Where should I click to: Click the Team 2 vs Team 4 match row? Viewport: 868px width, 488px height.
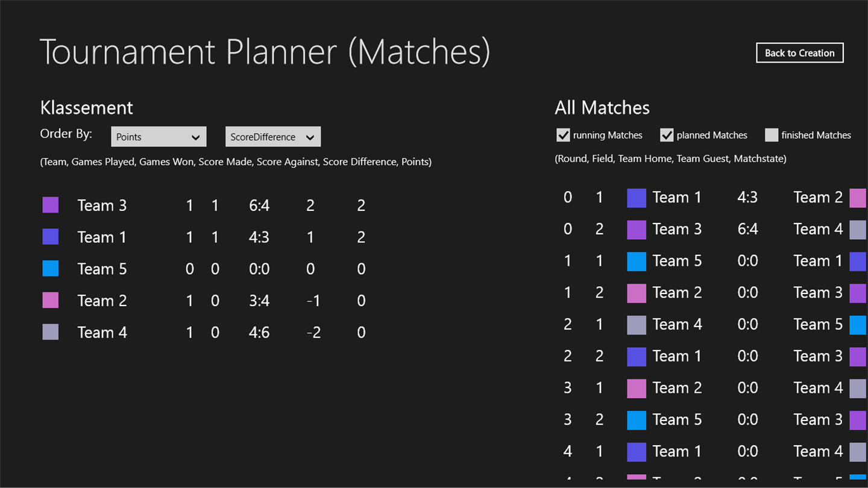point(711,388)
